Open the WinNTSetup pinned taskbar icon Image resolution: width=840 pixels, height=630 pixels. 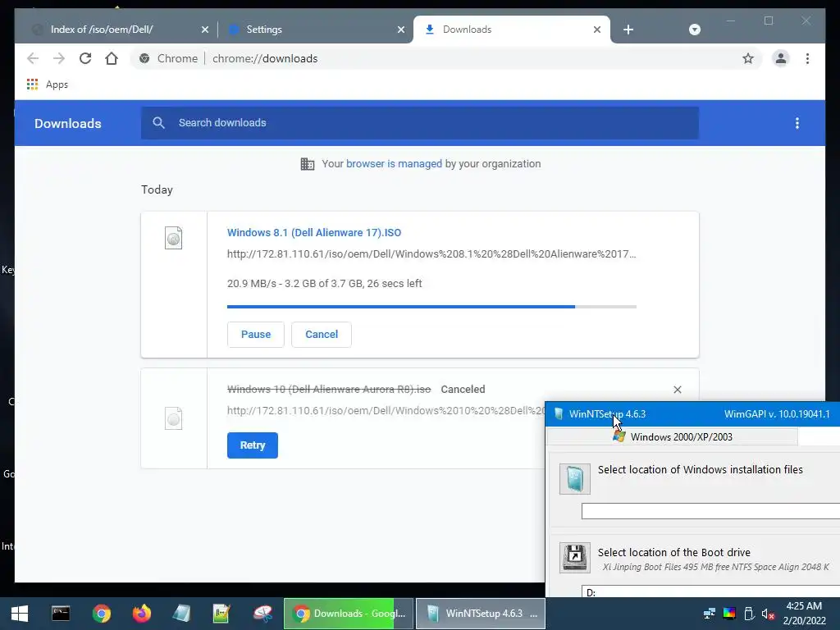(x=181, y=614)
